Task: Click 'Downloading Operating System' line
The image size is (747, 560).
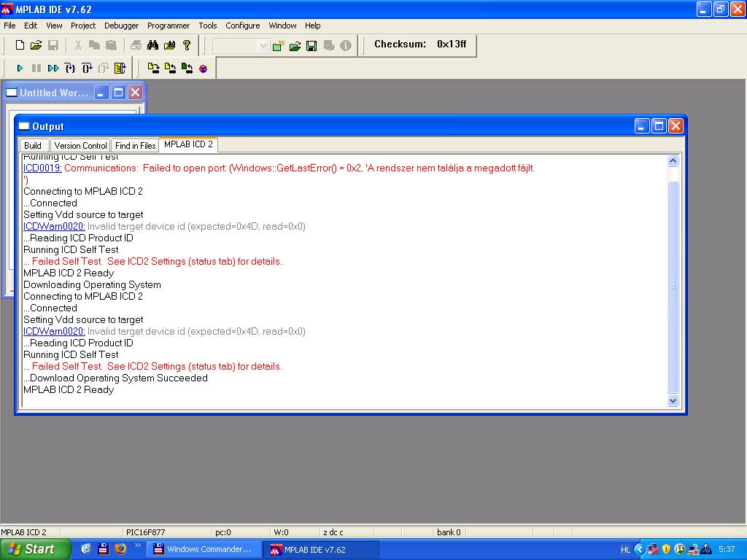Action: click(x=92, y=285)
